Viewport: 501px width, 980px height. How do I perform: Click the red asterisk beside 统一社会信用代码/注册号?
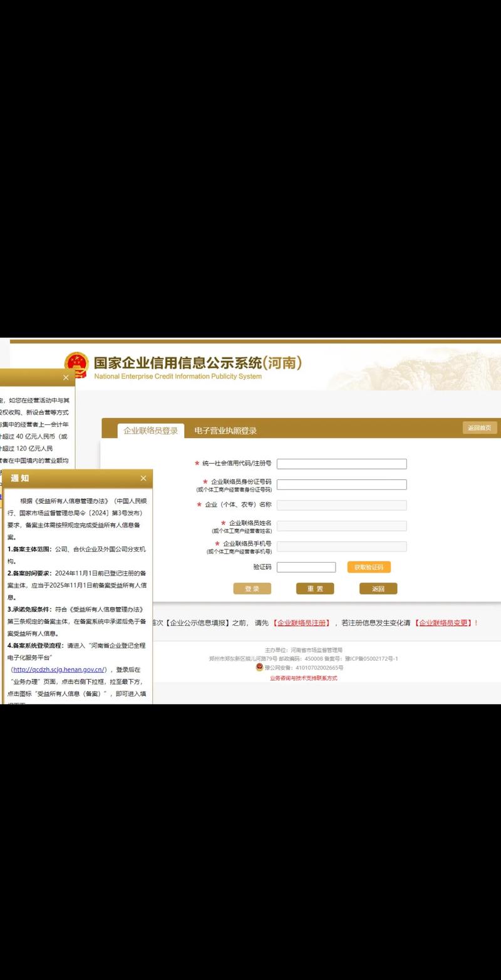195,463
